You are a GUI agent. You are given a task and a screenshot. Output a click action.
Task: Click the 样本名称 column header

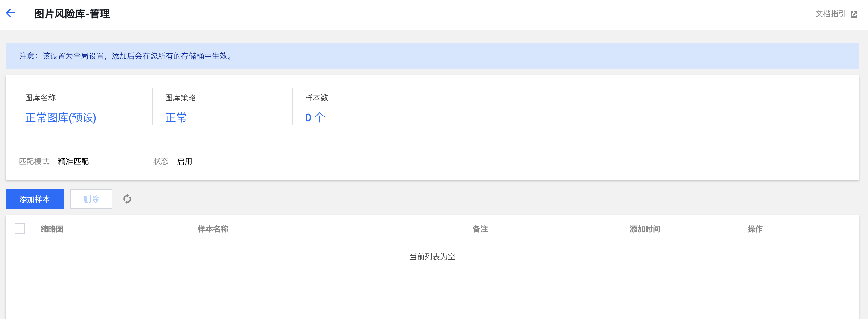(x=213, y=229)
